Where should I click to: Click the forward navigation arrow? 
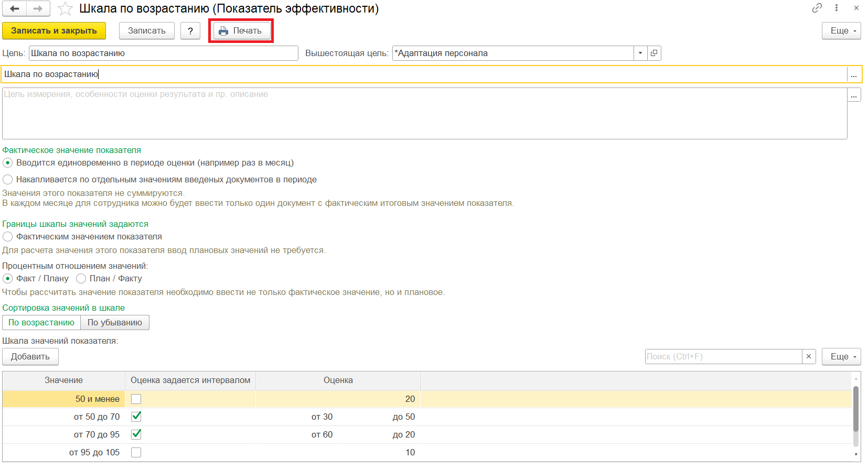(38, 8)
